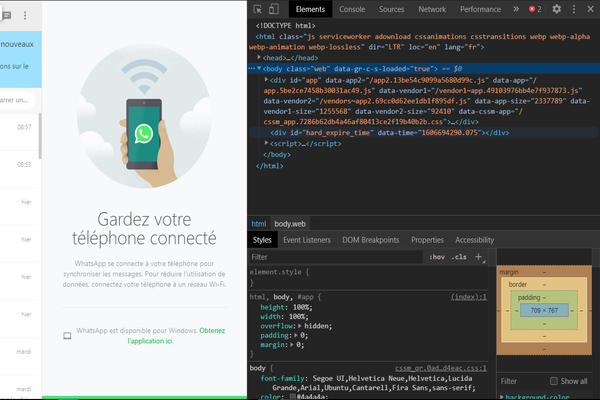Image resolution: width=600 pixels, height=400 pixels.
Task: Select body.web in the breadcrumb bar
Action: (x=290, y=224)
